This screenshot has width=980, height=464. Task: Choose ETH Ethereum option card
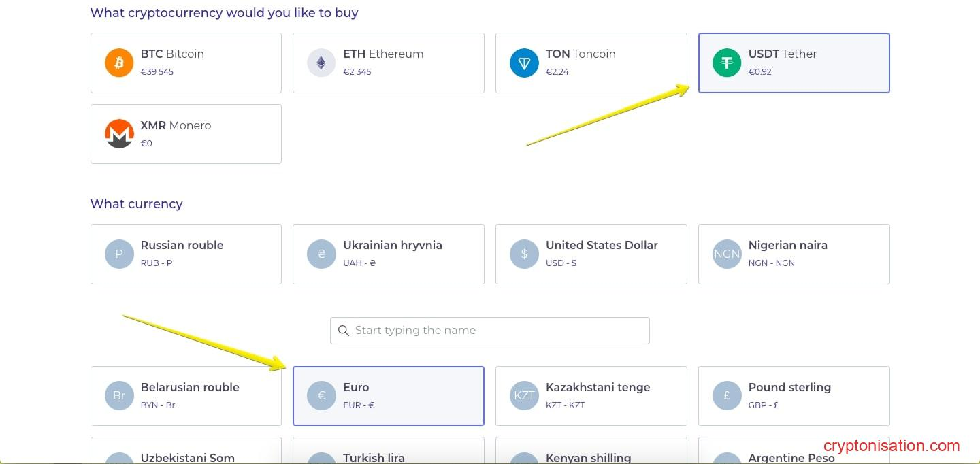pos(388,63)
